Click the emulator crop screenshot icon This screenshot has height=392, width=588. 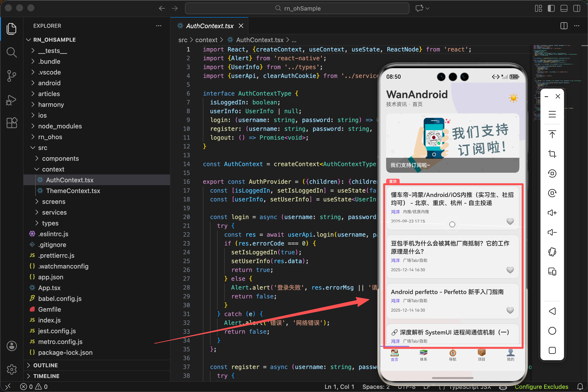click(x=552, y=154)
